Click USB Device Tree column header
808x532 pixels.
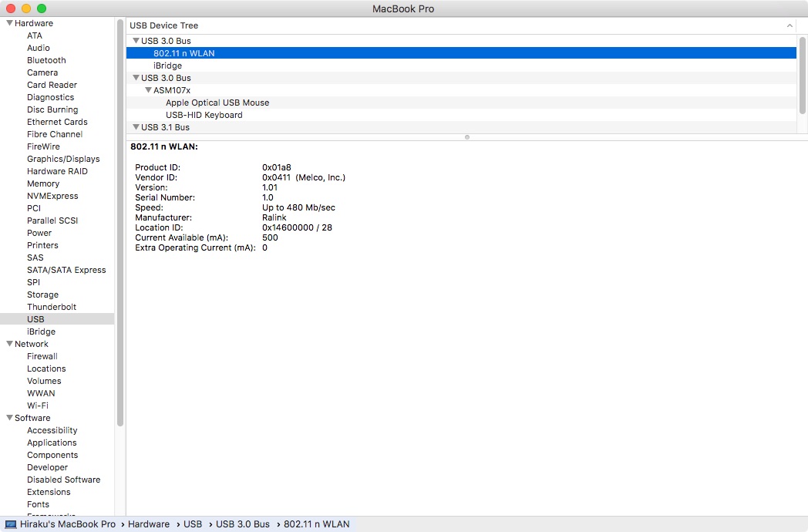(163, 25)
